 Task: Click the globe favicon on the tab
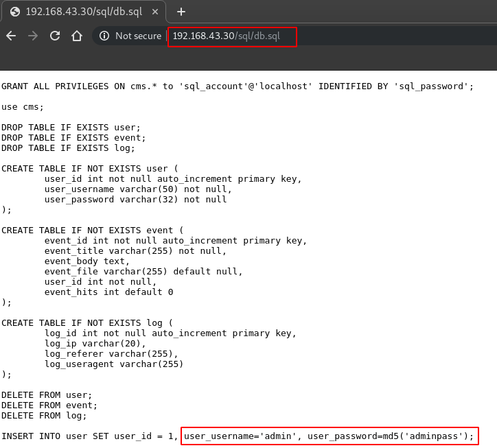coord(14,12)
